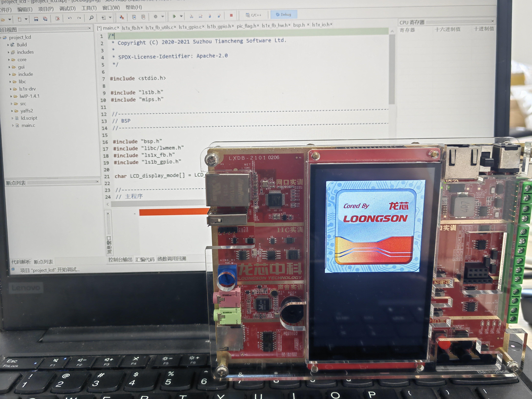Close the bsp.h editor tab

(308, 25)
